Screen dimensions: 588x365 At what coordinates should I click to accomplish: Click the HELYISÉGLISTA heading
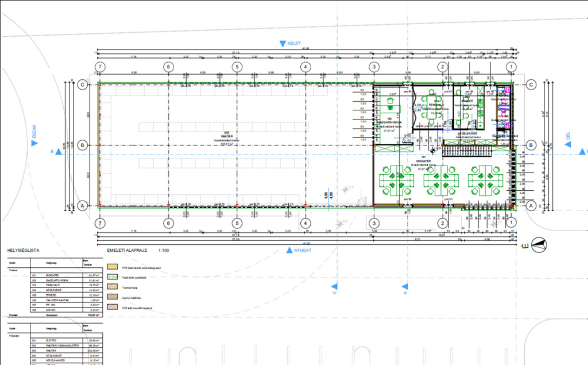pos(23,251)
